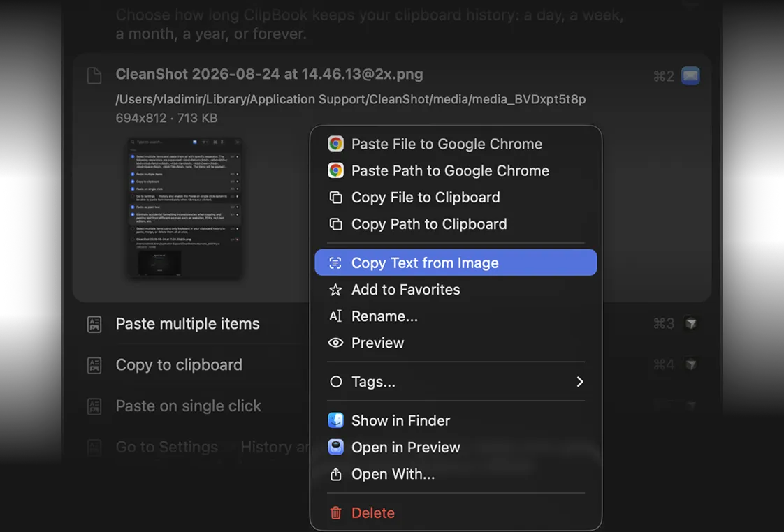
Task: Select the red Delete option
Action: click(x=456, y=513)
